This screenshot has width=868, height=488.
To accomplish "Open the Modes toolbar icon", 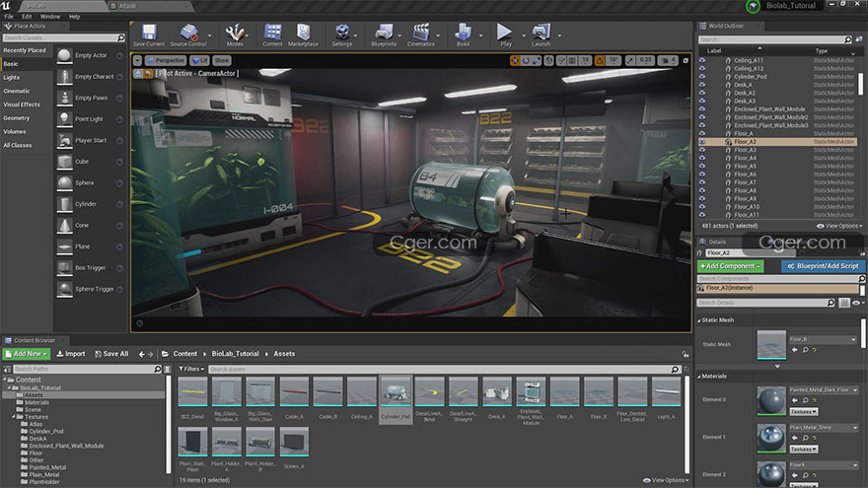I will (235, 33).
